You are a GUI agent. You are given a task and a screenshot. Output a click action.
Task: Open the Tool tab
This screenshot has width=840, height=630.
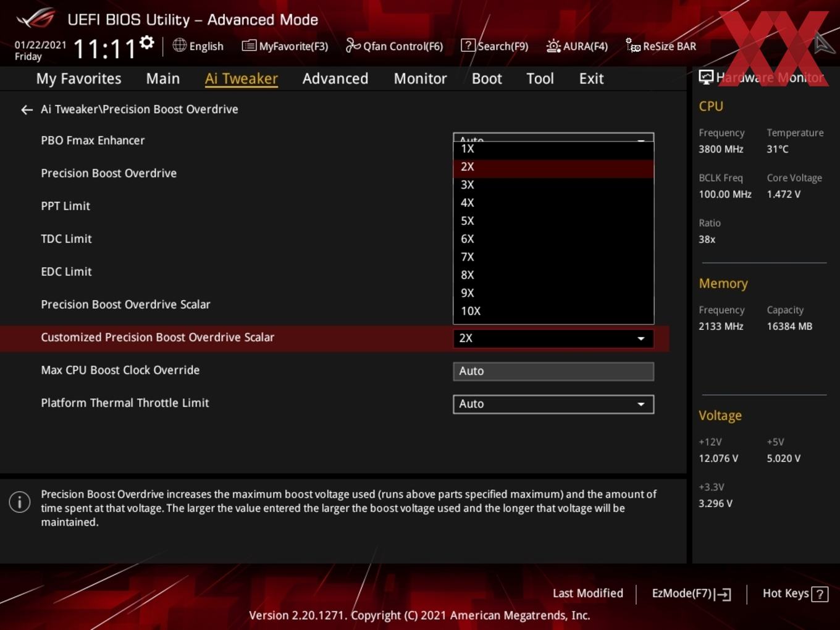(540, 78)
